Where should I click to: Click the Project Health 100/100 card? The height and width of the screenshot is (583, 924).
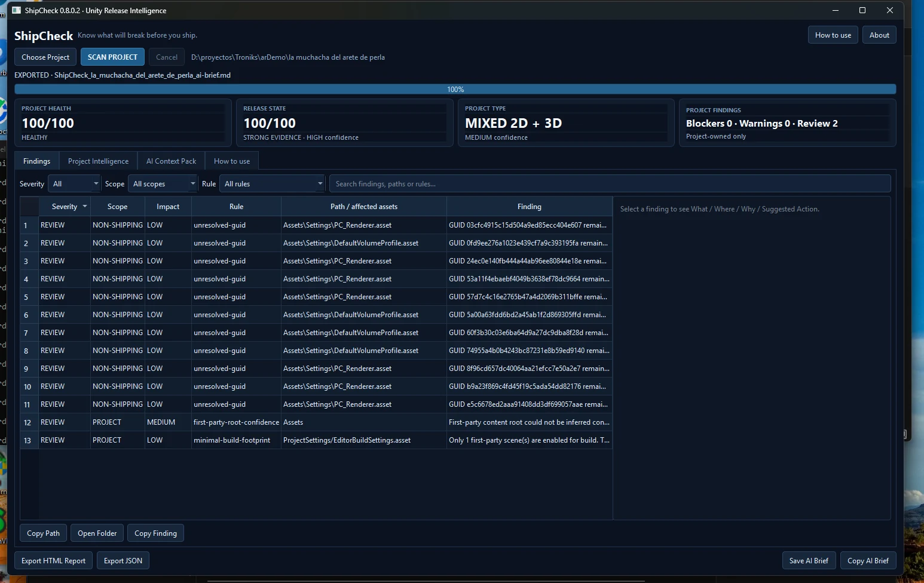[123, 122]
